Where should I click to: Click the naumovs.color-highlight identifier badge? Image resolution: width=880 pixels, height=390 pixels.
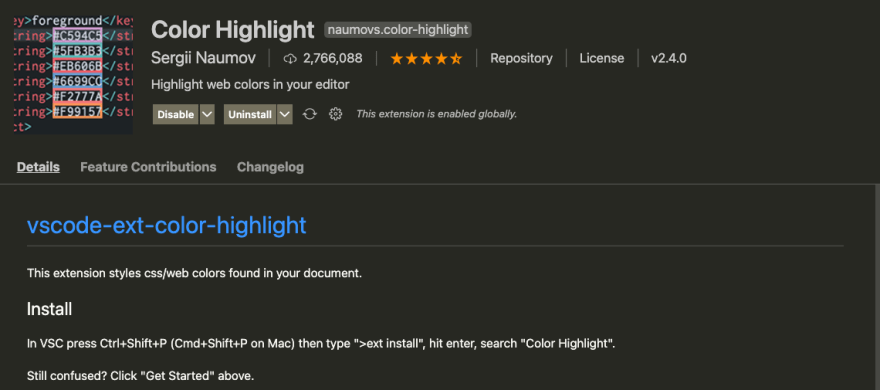(x=398, y=30)
